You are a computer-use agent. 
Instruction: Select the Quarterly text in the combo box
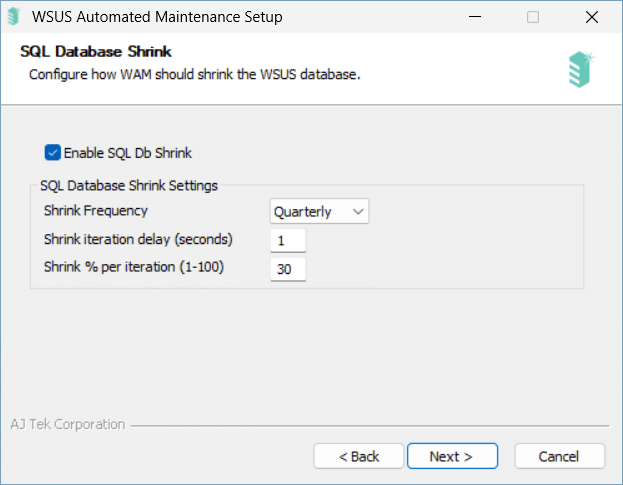pos(302,212)
